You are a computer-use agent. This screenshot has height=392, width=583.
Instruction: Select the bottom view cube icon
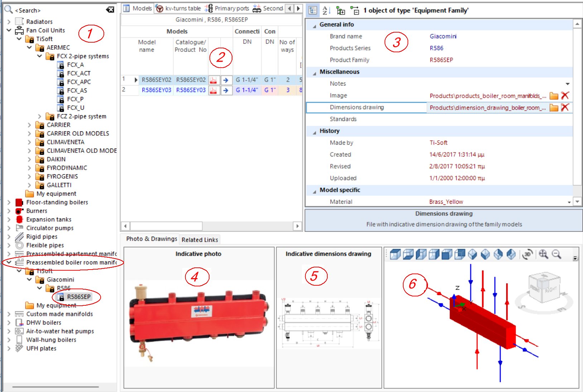[x=408, y=254]
